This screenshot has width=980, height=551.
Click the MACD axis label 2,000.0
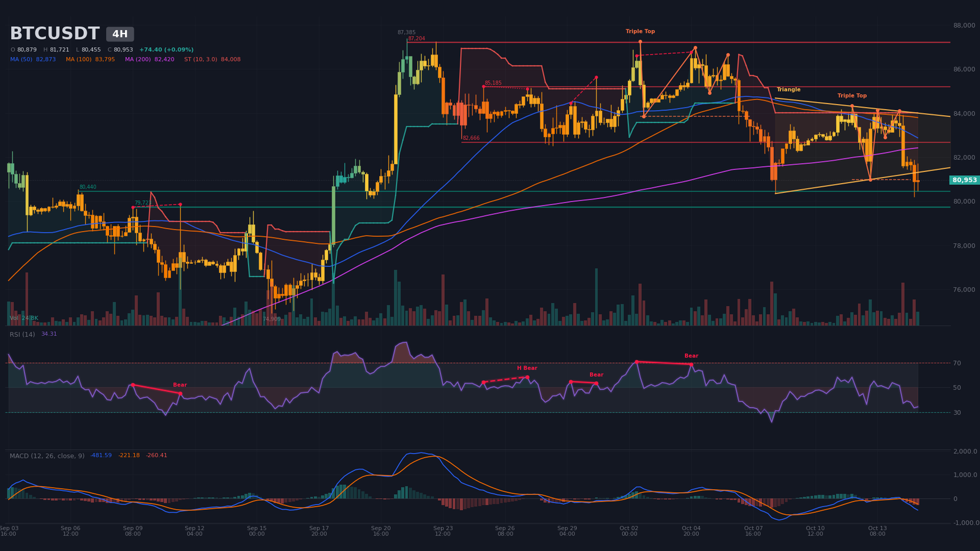(965, 452)
